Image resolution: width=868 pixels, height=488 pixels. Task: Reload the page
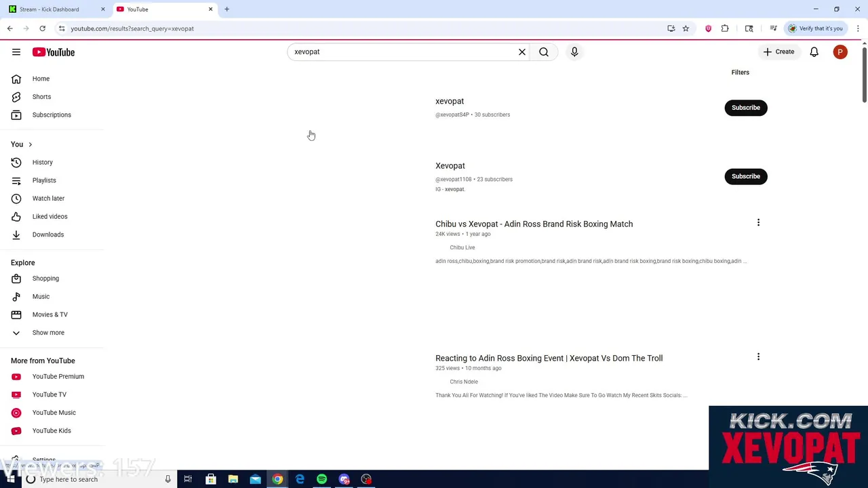42,28
